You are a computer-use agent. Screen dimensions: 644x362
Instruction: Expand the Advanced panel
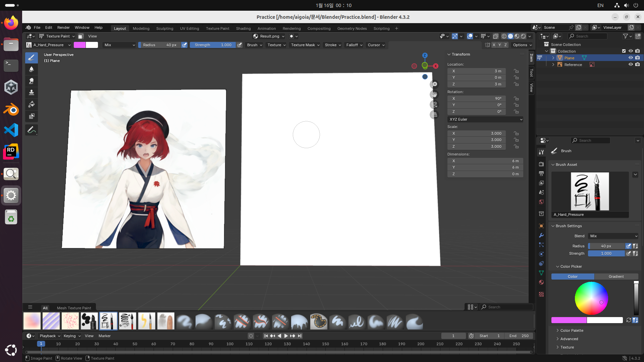point(569,339)
